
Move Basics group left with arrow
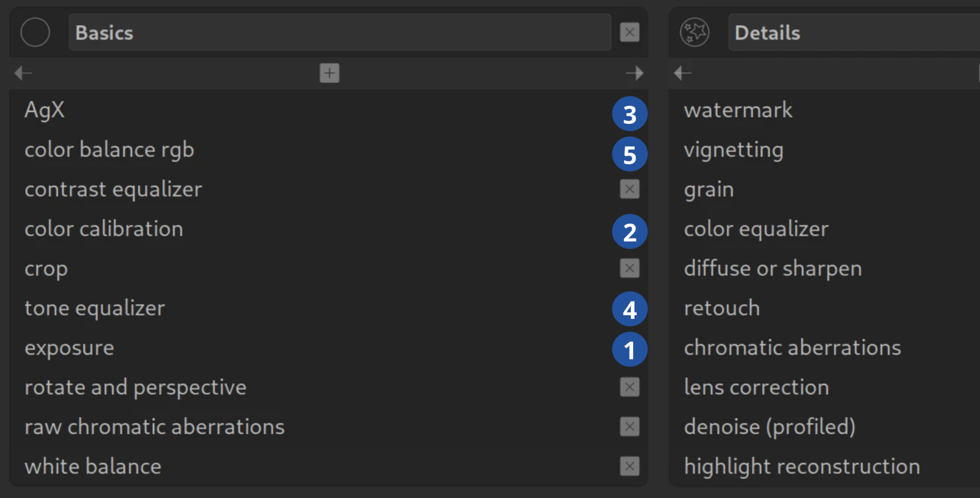[x=23, y=73]
